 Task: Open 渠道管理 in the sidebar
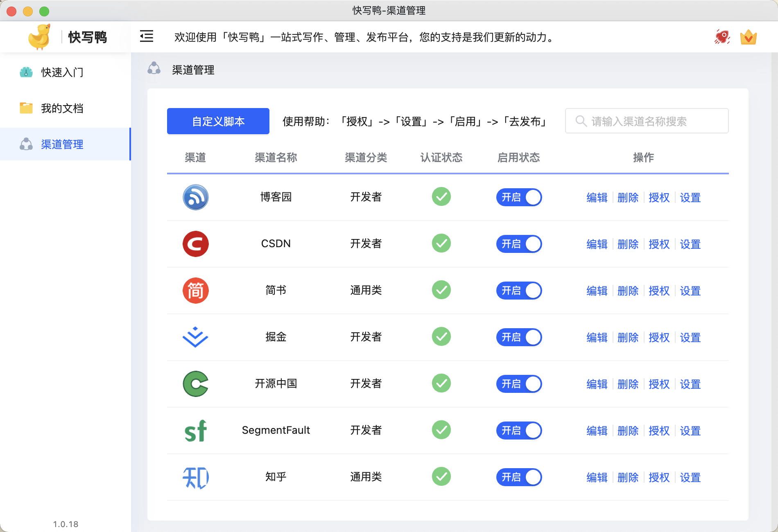coord(61,144)
